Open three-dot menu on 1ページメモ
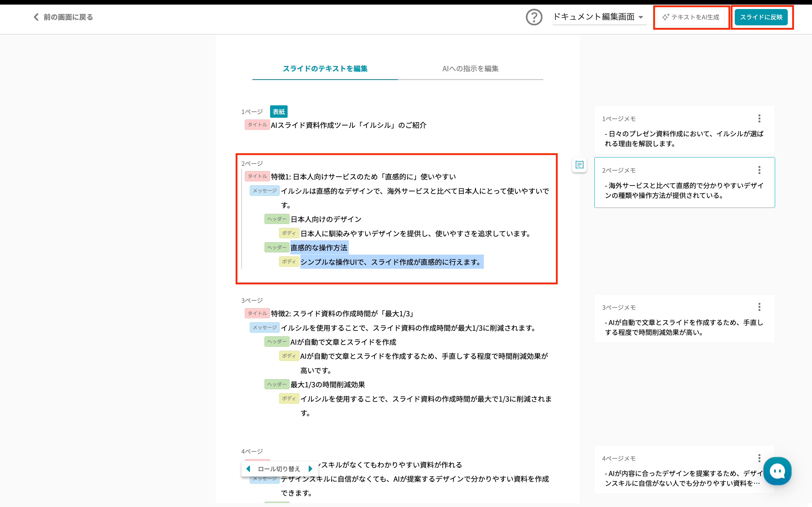The width and height of the screenshot is (812, 507). 759,118
